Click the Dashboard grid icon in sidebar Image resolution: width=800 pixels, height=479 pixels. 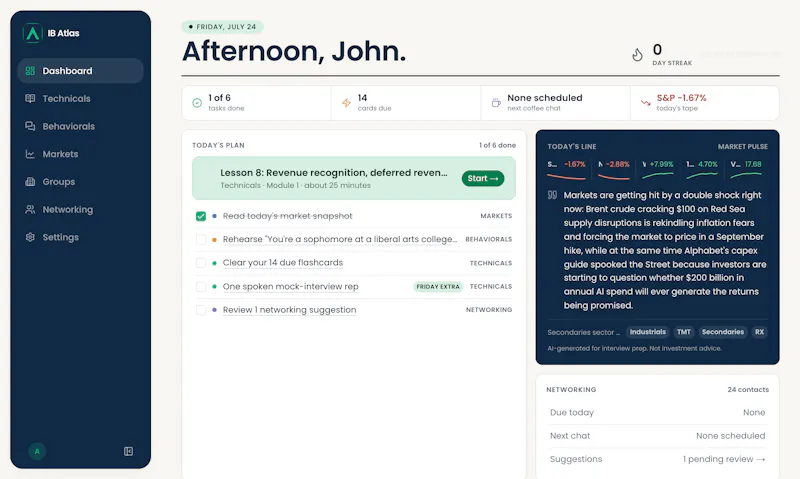(x=30, y=71)
